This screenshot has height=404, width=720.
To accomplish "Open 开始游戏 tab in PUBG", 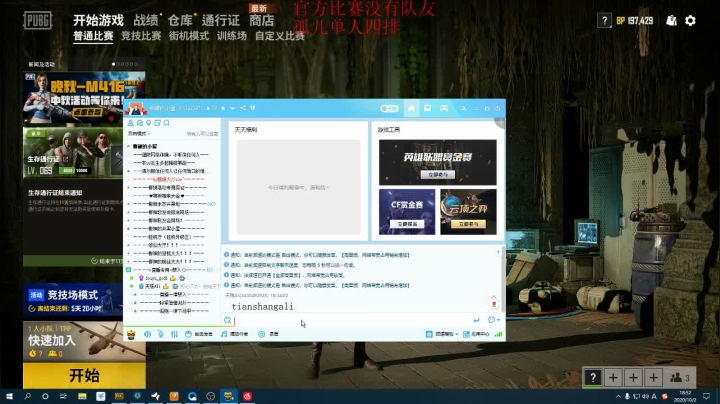I will [98, 20].
